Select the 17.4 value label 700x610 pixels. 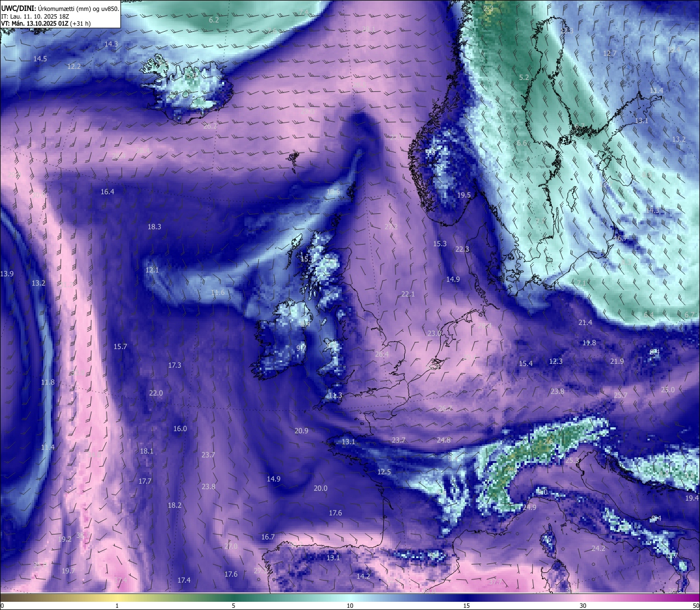coord(184,580)
